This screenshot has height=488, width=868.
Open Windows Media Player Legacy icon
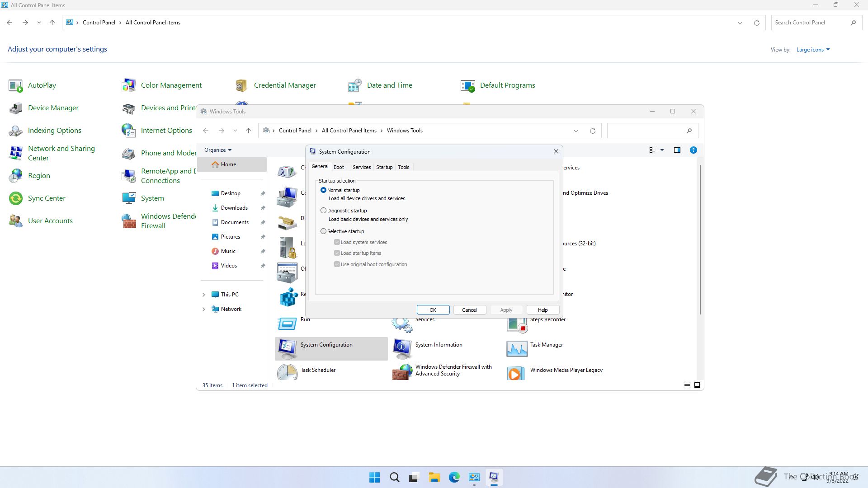point(516,373)
